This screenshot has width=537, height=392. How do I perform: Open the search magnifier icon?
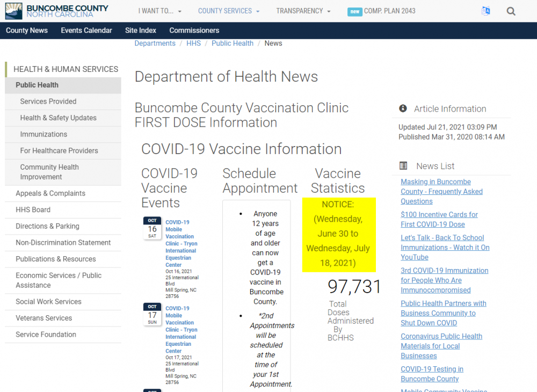[511, 11]
